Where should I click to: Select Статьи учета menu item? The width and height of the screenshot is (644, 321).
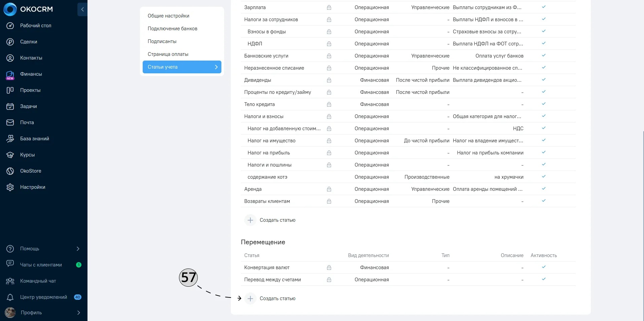pos(182,67)
